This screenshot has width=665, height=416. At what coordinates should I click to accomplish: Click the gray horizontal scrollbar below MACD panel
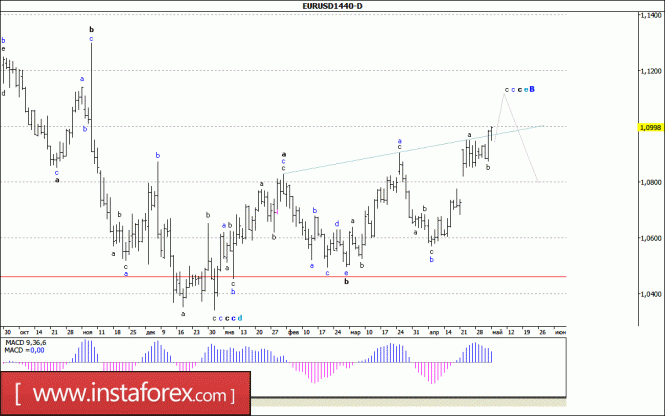click(x=408, y=402)
